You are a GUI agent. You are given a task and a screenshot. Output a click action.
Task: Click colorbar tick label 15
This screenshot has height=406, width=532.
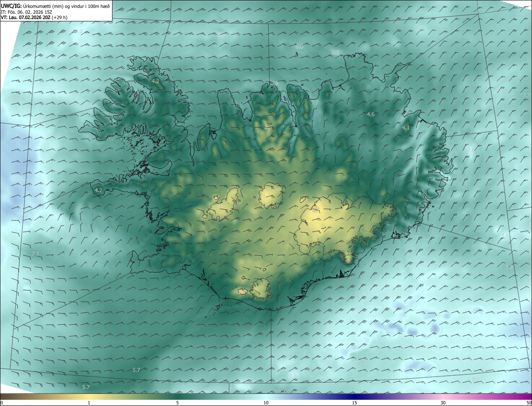click(355, 403)
